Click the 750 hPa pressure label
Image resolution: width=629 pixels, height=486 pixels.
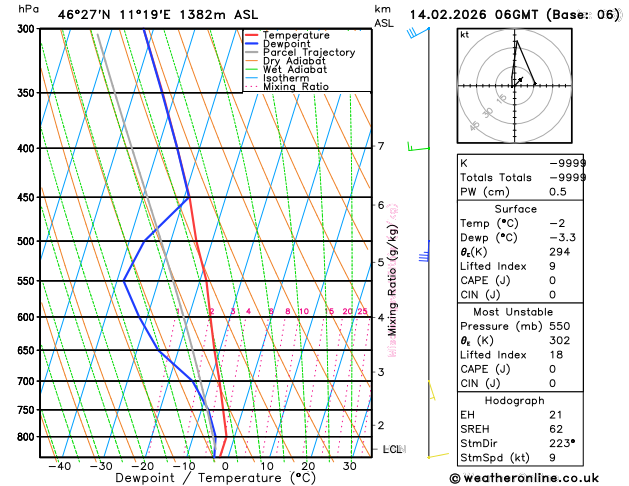click(x=28, y=410)
